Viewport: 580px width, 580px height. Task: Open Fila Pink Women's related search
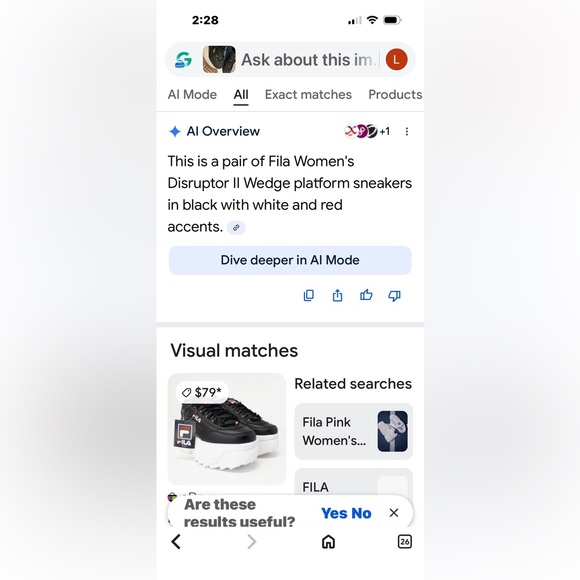[354, 431]
